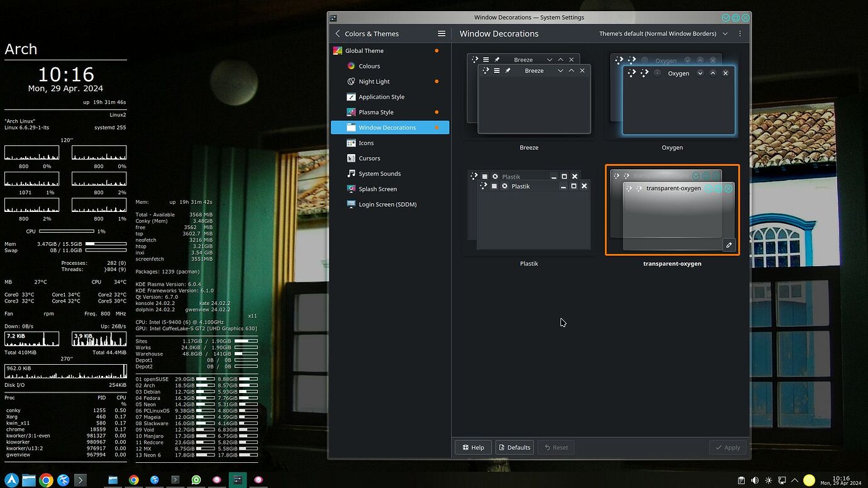Click the Help button
Image resolution: width=868 pixels, height=488 pixels.
(x=473, y=447)
